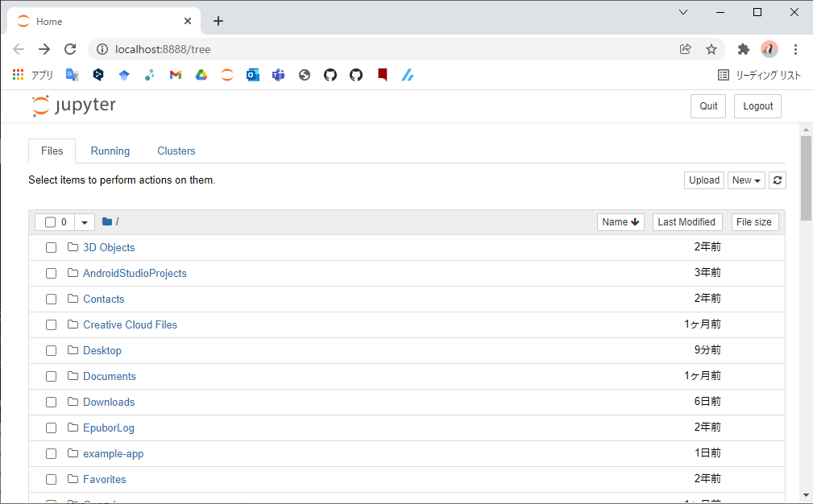Viewport: 813px width, 504px height.
Task: Open the AndroidStudioProjects folder
Action: pyautogui.click(x=135, y=274)
